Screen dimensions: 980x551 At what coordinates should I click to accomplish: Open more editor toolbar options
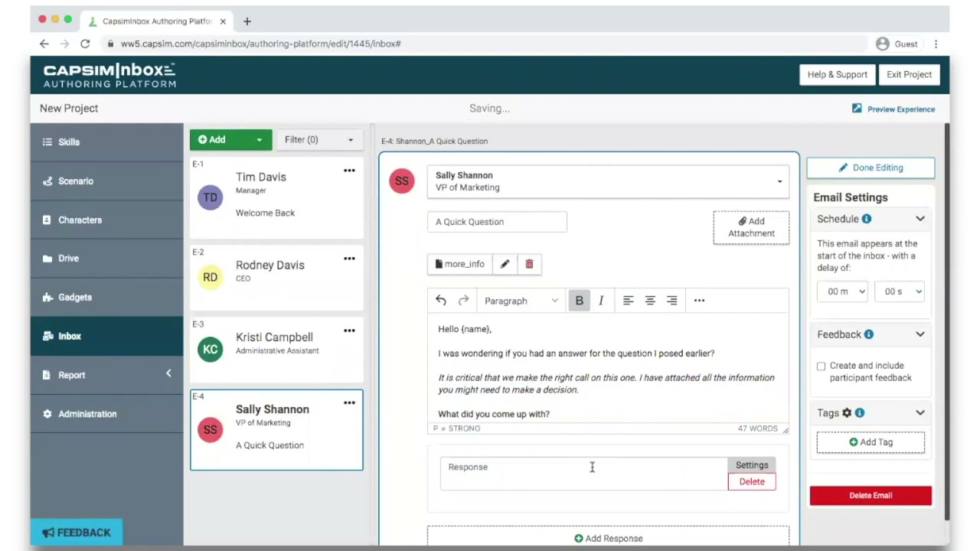click(x=699, y=301)
